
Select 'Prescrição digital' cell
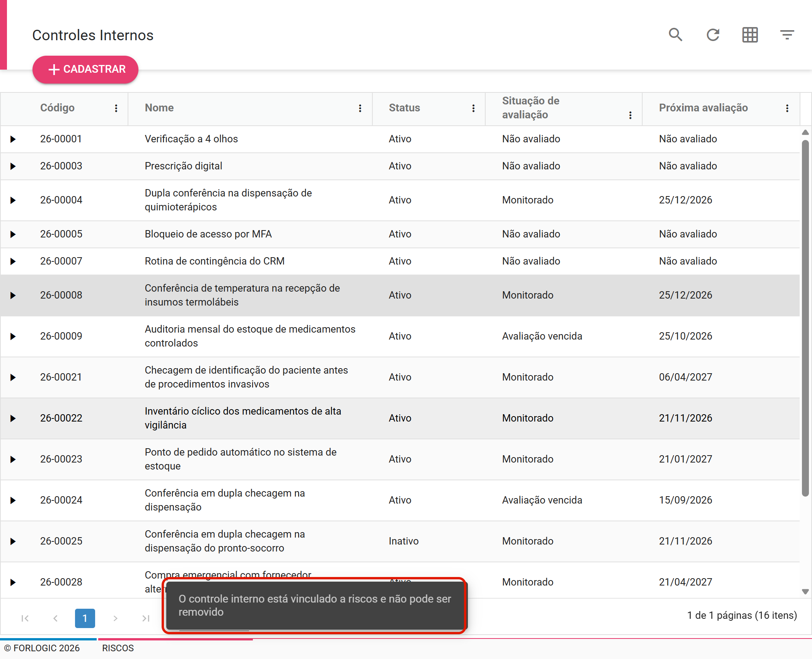(250, 166)
